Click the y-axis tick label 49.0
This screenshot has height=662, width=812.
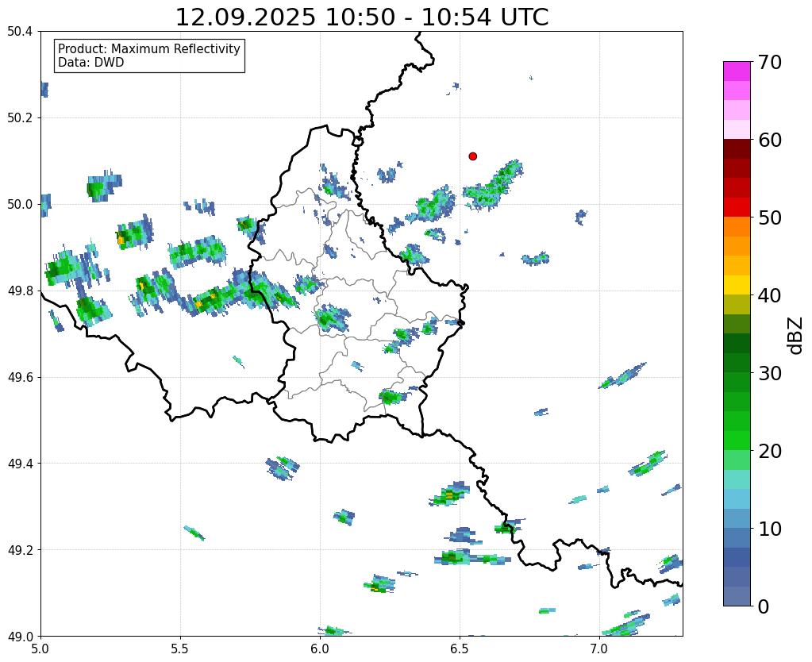click(x=20, y=637)
